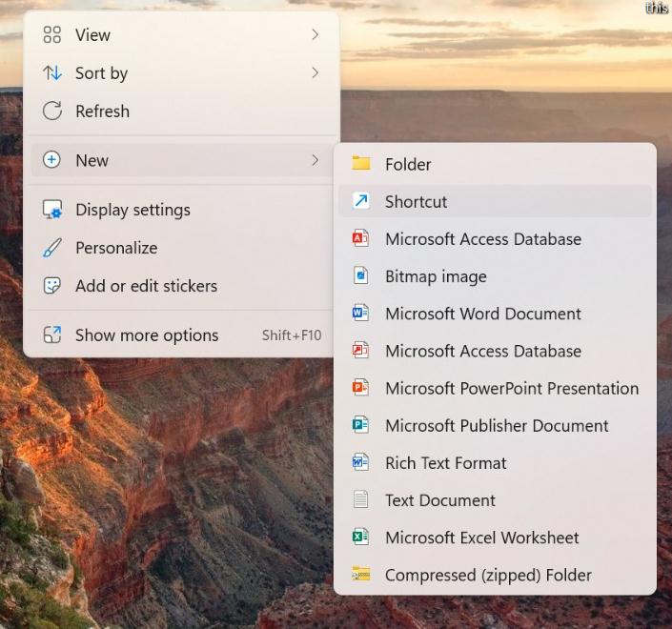Click the Rich Text Format icon
Screen dimensions: 672x629
coord(360,463)
